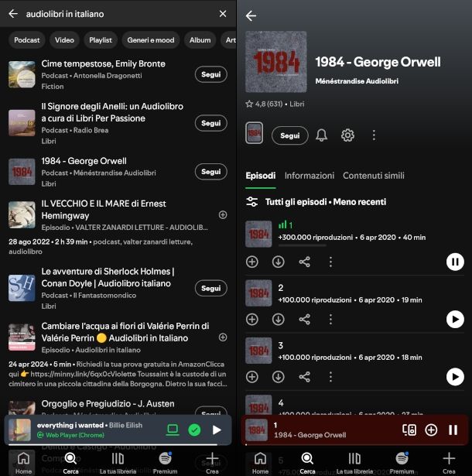Switch to Contenuti simili tab
The image size is (472, 476).
click(374, 176)
